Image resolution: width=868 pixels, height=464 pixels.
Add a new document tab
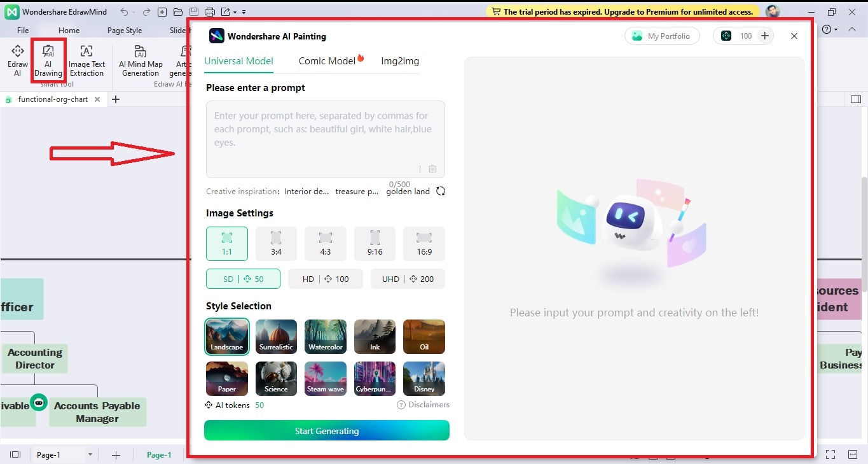tap(116, 99)
